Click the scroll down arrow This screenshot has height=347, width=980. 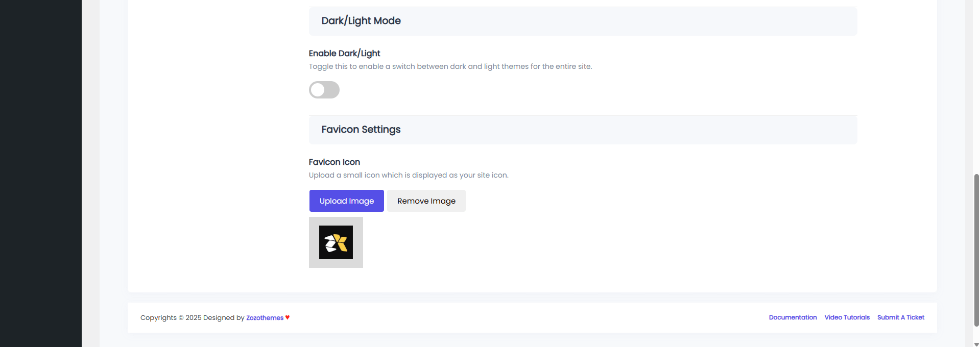pyautogui.click(x=976, y=344)
